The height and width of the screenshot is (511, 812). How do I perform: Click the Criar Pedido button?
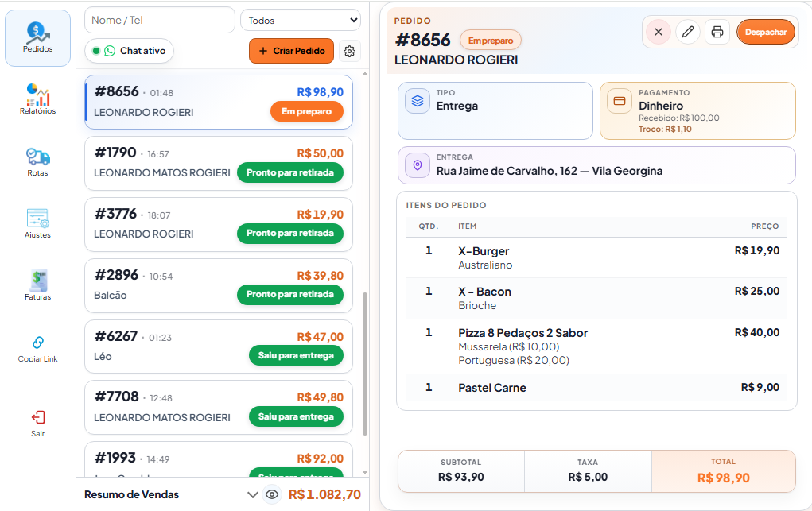(x=292, y=51)
